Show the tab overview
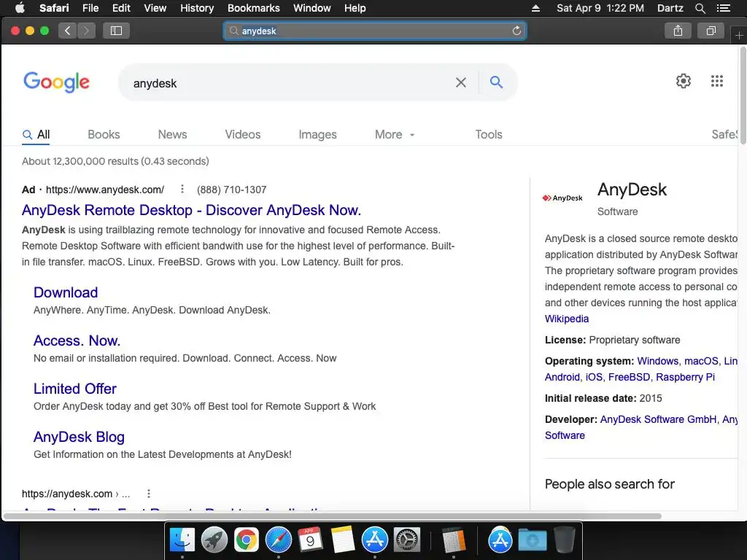747x560 pixels. coord(711,31)
